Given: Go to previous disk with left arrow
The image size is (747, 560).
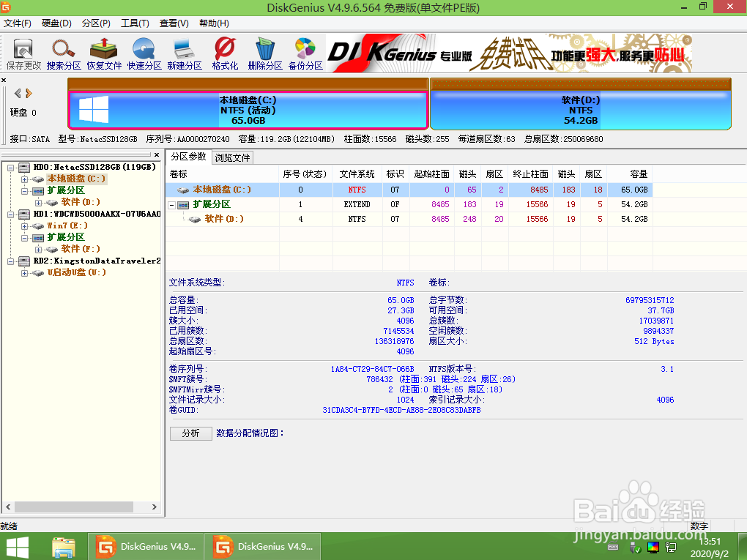Looking at the screenshot, I should 18,94.
